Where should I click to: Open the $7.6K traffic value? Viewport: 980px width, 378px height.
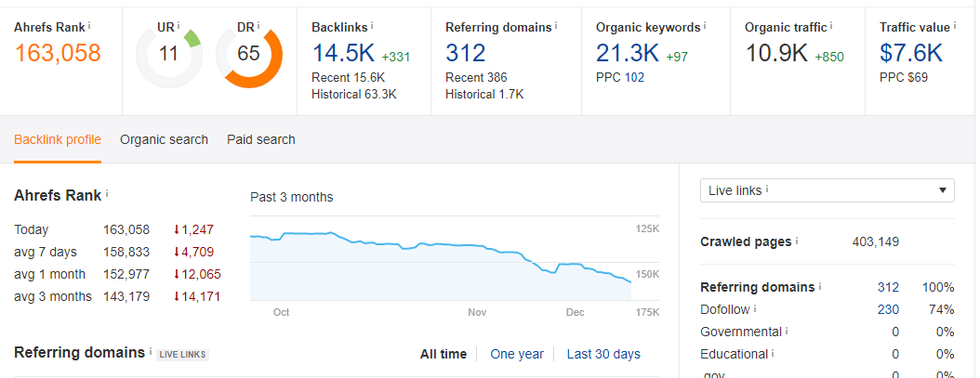pos(911,53)
